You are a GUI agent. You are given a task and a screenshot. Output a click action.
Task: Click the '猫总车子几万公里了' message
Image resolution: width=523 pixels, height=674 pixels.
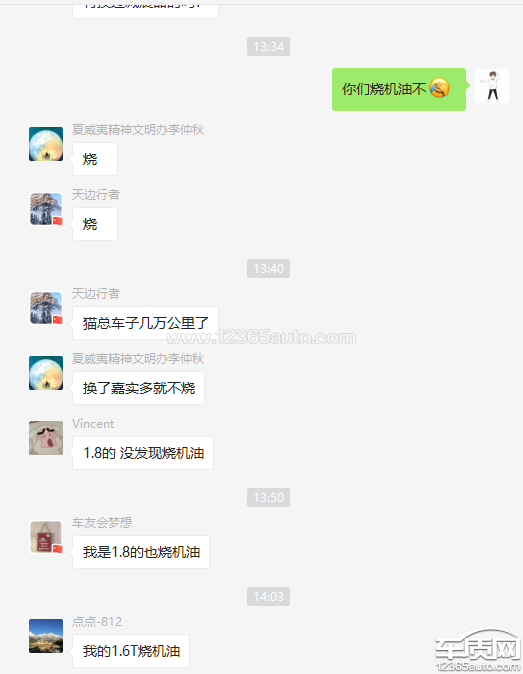[145, 323]
